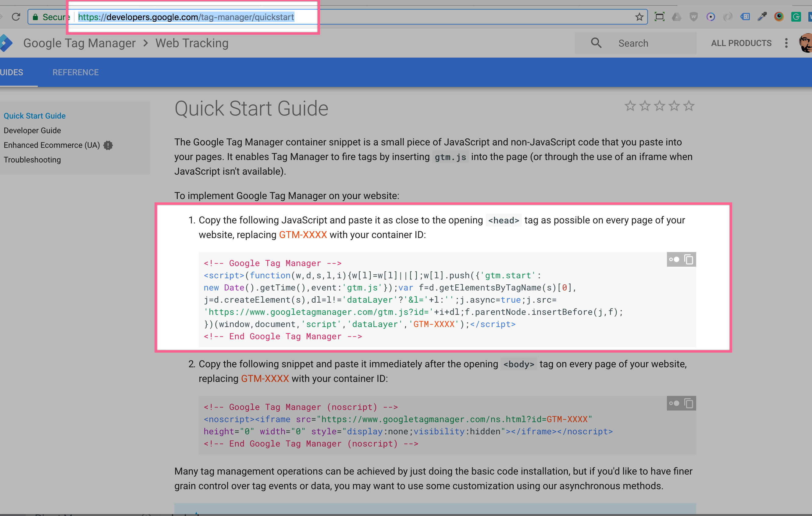Open the user account avatar menu
The image size is (812, 516).
pyautogui.click(x=805, y=43)
